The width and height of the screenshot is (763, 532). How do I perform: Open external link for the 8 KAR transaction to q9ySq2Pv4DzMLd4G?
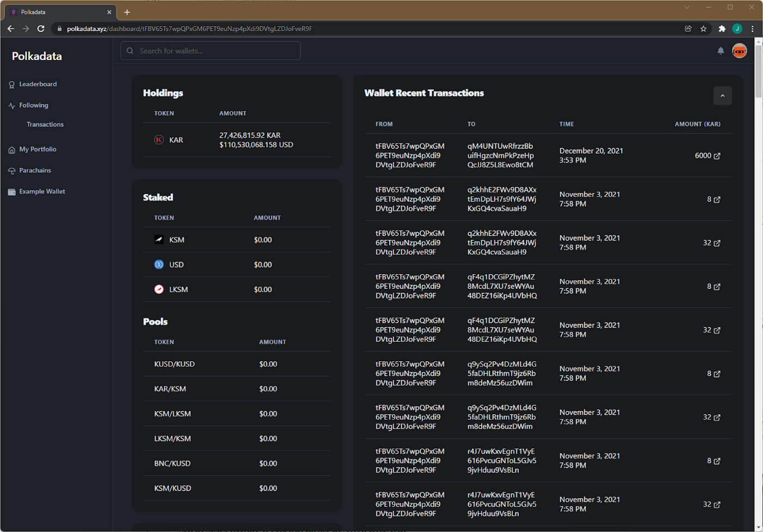(717, 374)
